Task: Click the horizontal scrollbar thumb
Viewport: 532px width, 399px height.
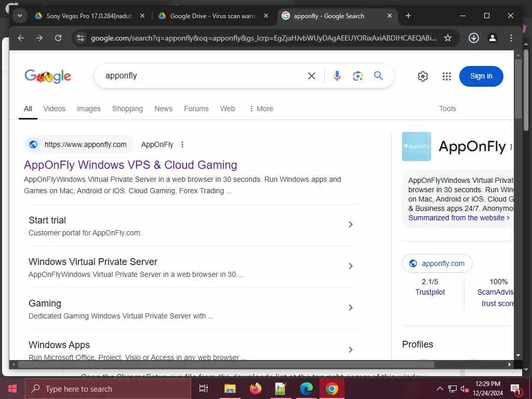Action: pos(226,365)
